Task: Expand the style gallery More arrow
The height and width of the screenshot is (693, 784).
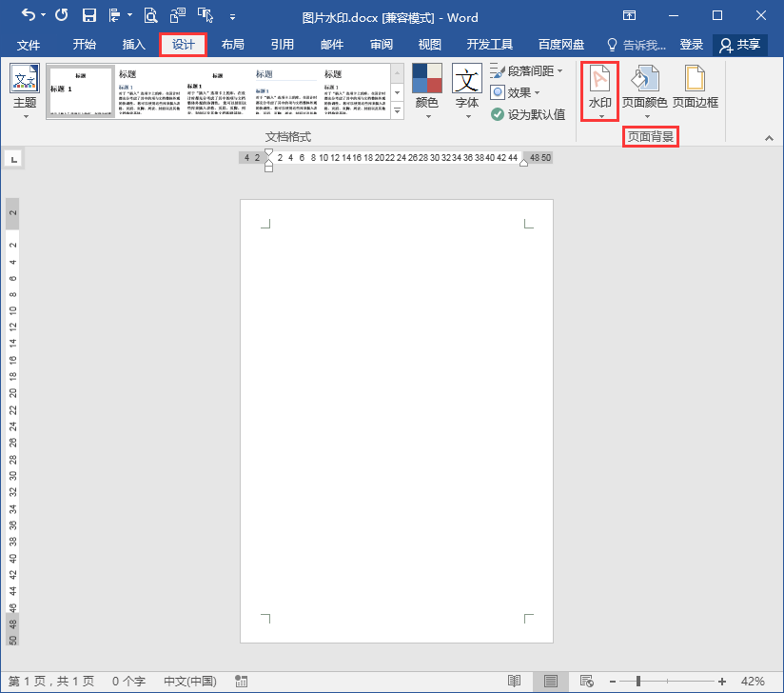Action: click(398, 110)
